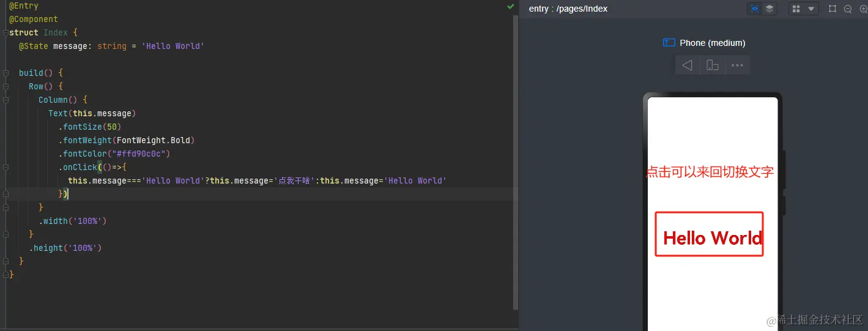Screen dimensions: 868x331
Task: Click the green checkmark inspection indicator
Action: (x=510, y=6)
